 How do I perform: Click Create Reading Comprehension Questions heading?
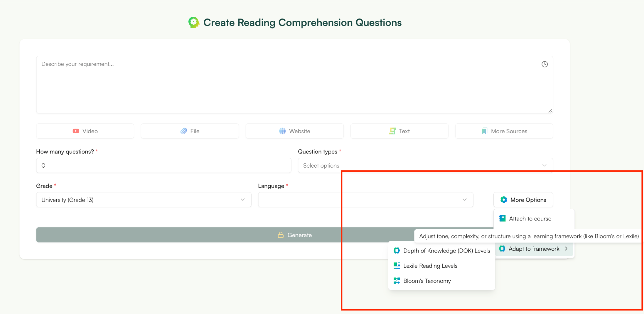coord(303,23)
